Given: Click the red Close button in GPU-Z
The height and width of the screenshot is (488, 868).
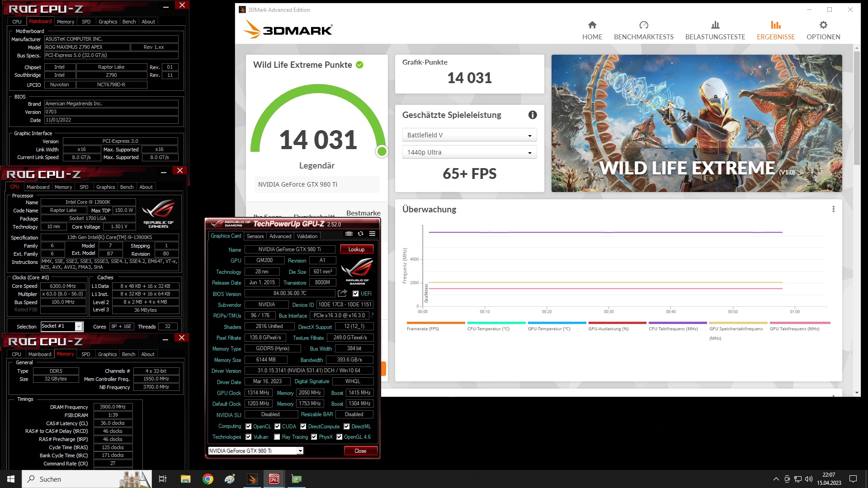Looking at the screenshot, I should [360, 451].
